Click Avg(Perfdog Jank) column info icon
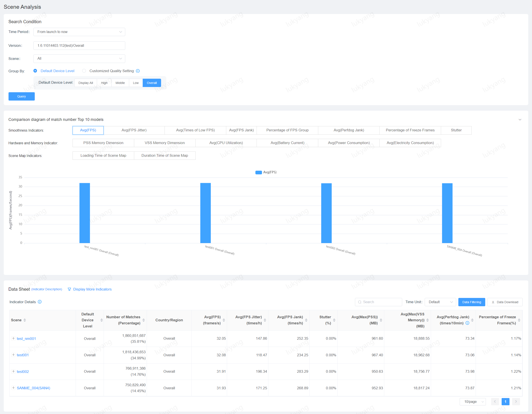The width and height of the screenshot is (532, 414). coord(468,323)
